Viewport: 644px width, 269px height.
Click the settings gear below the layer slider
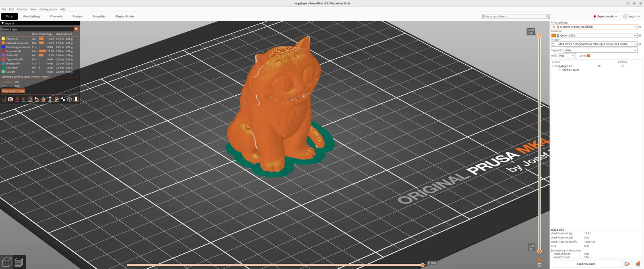coord(539,265)
